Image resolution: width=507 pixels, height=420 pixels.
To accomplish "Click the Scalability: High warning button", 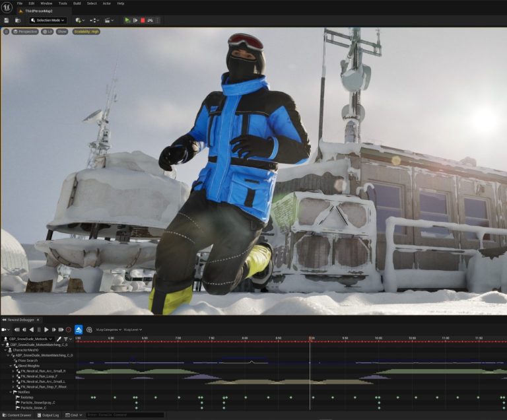I will coord(86,32).
